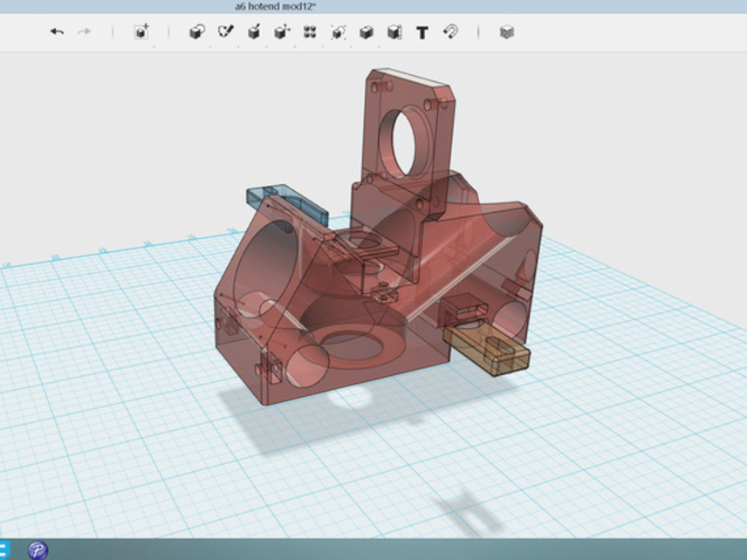
Task: Click the Combine solids icon
Action: click(367, 32)
